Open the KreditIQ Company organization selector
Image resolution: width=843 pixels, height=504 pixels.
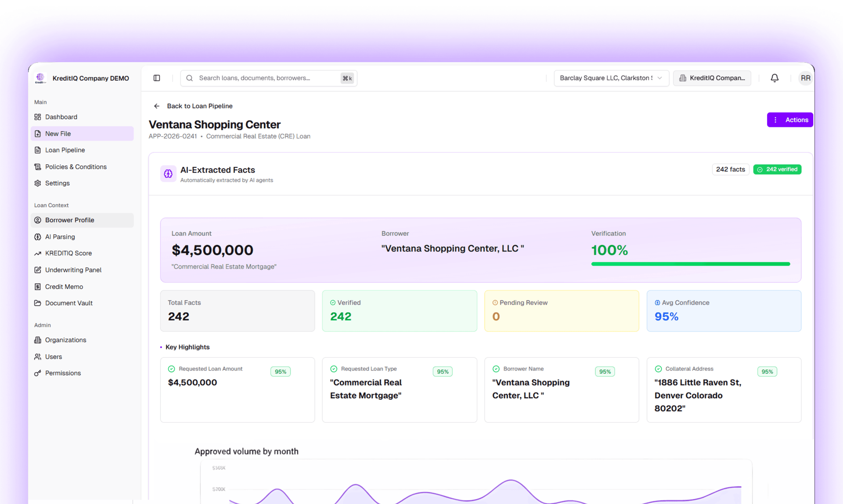712,78
